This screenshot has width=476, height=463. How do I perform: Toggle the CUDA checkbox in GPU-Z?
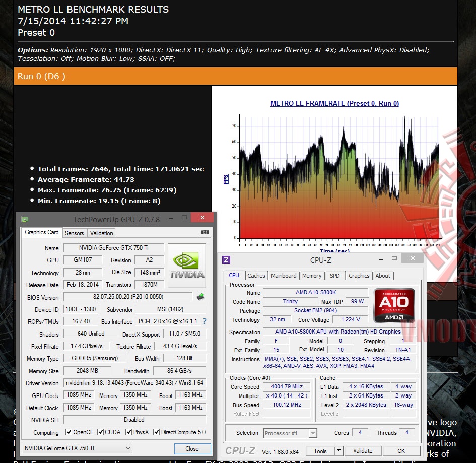coord(100,432)
